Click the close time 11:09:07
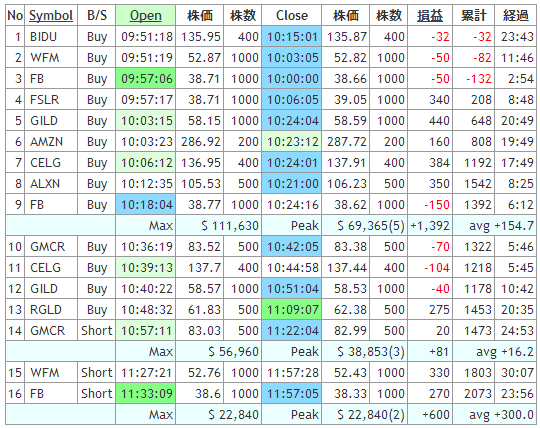 click(x=292, y=310)
